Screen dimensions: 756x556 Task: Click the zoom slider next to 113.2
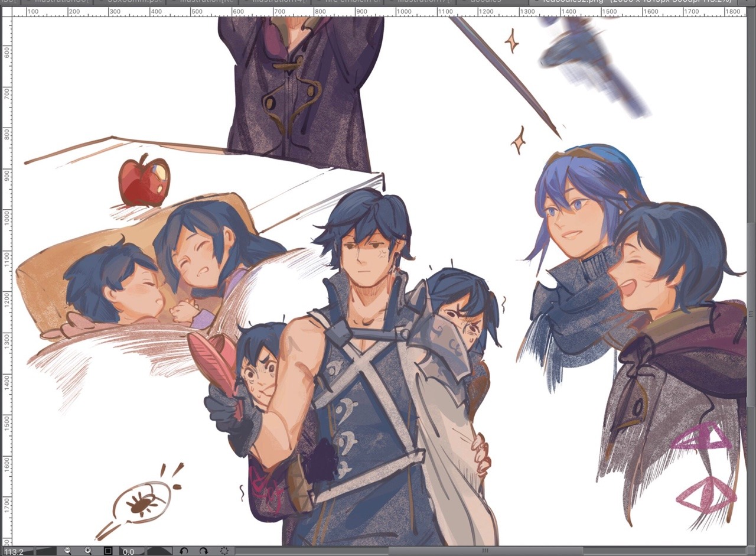(x=45, y=551)
